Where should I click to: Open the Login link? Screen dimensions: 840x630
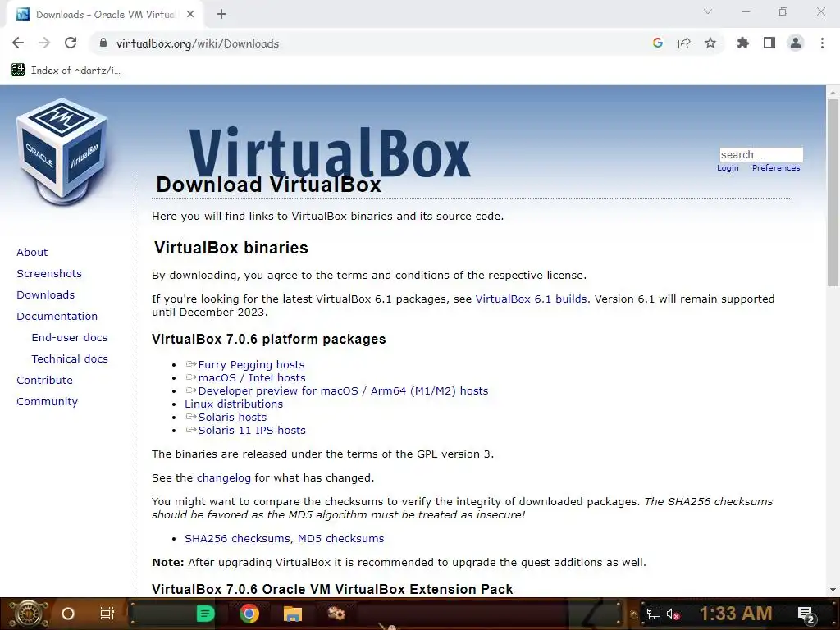click(x=728, y=168)
